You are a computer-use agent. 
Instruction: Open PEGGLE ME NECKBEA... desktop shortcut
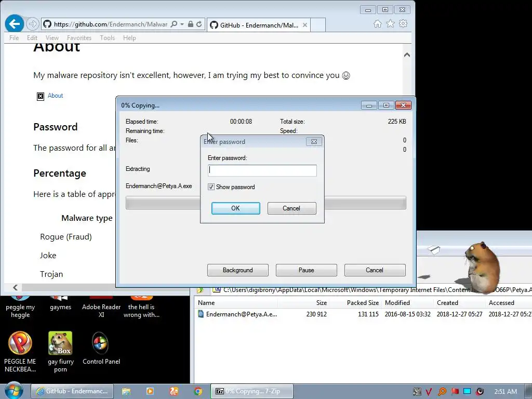tap(20, 352)
